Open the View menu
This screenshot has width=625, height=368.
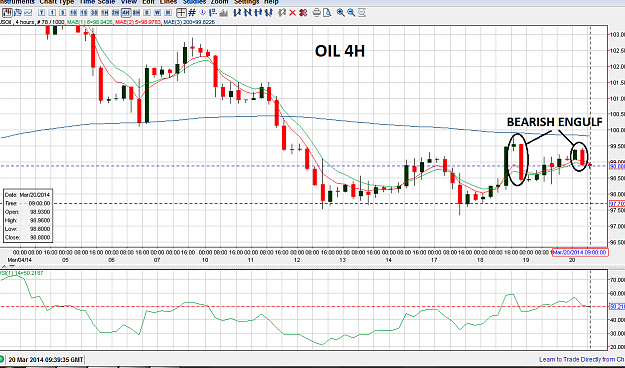(x=129, y=2)
